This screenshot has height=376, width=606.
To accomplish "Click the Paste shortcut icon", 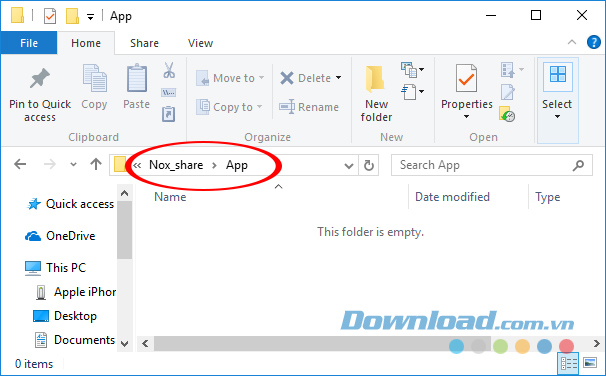I will click(x=169, y=114).
